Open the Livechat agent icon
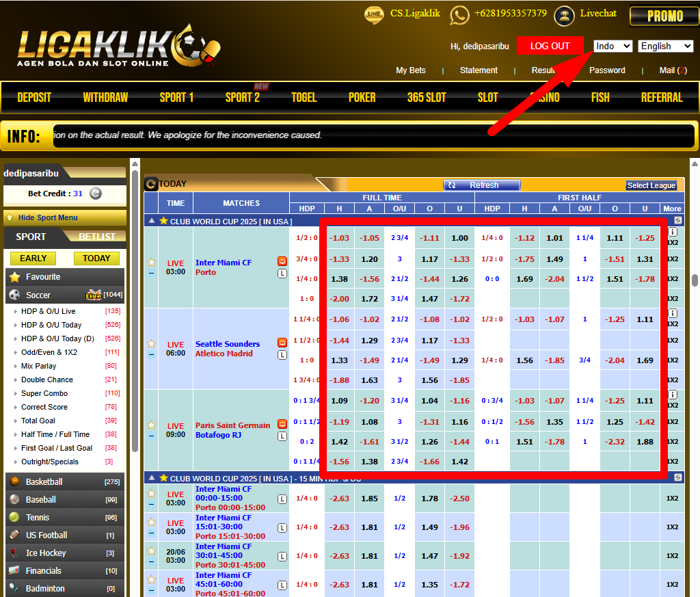 click(x=564, y=16)
